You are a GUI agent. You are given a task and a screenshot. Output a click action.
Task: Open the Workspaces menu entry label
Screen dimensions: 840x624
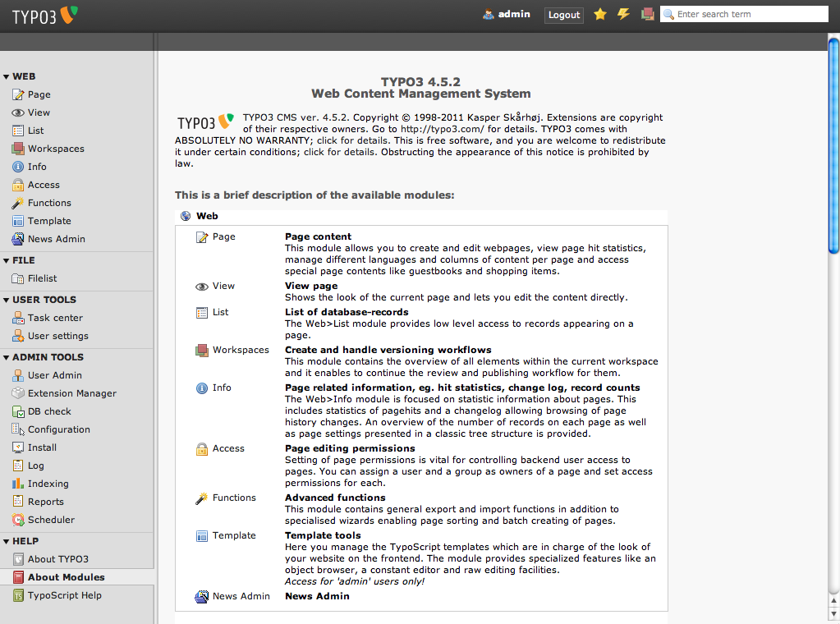coord(57,149)
